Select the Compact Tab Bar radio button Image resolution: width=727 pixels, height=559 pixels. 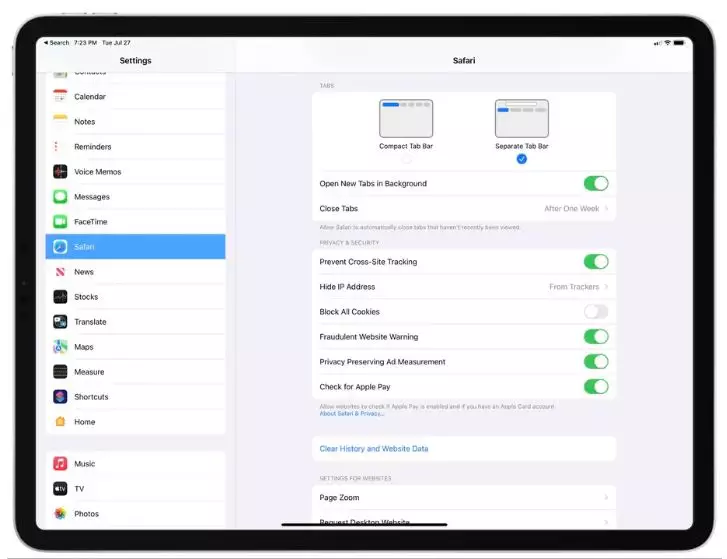coord(406,159)
